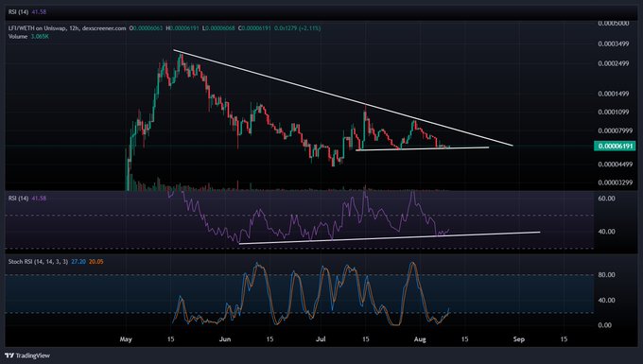Click the 0.00004499 price scale label
The image size is (643, 364).
[616, 165]
